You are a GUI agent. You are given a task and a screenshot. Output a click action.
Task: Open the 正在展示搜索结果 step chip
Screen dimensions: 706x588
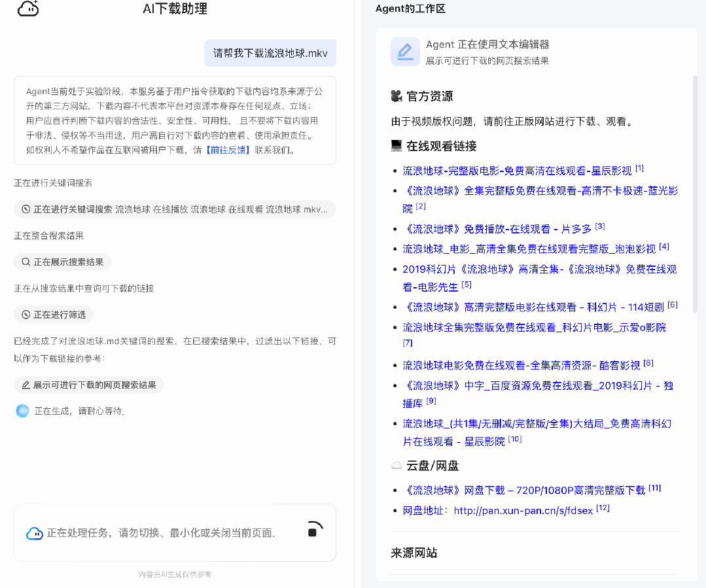pos(63,262)
